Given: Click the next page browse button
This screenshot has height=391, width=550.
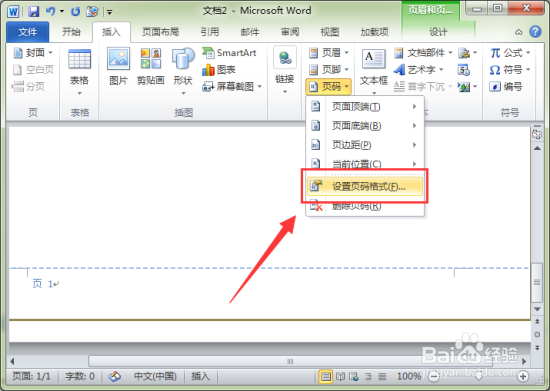Looking at the screenshot, I should click(537, 348).
